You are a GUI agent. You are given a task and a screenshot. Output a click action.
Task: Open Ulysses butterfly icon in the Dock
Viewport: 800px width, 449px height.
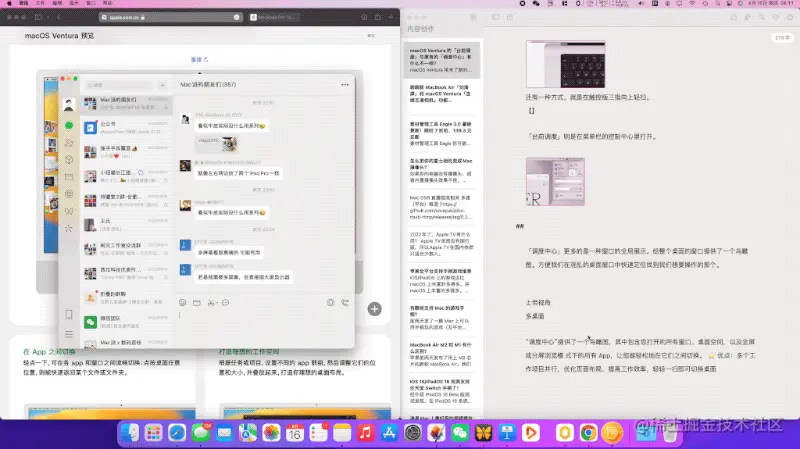click(x=483, y=433)
